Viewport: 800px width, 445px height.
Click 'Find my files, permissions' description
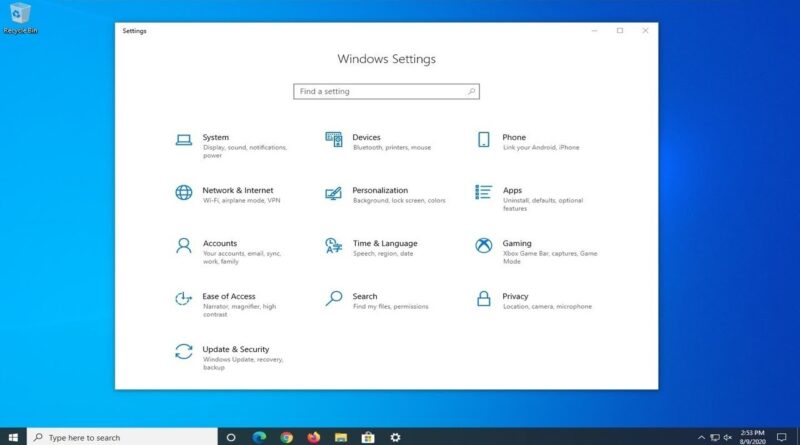[x=391, y=307]
